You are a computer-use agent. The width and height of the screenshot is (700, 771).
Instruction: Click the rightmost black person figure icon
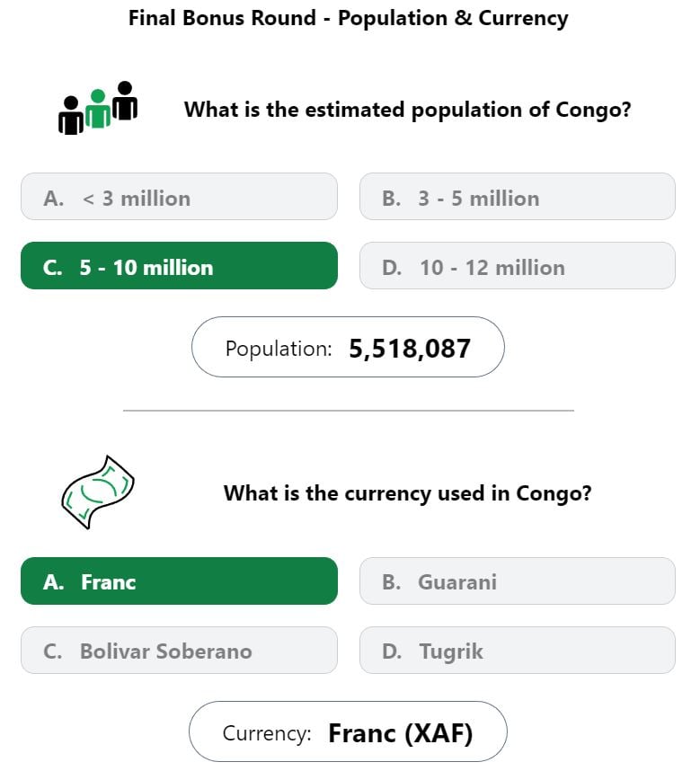125,101
